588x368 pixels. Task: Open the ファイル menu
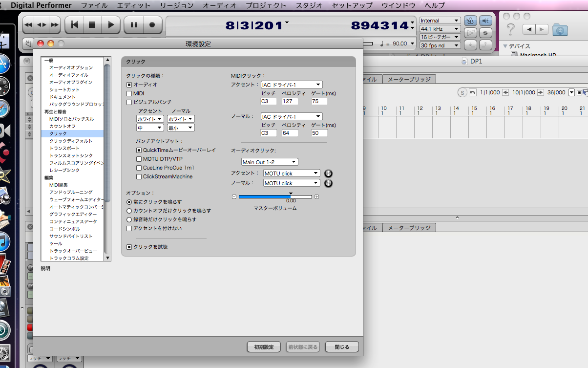tap(94, 5)
